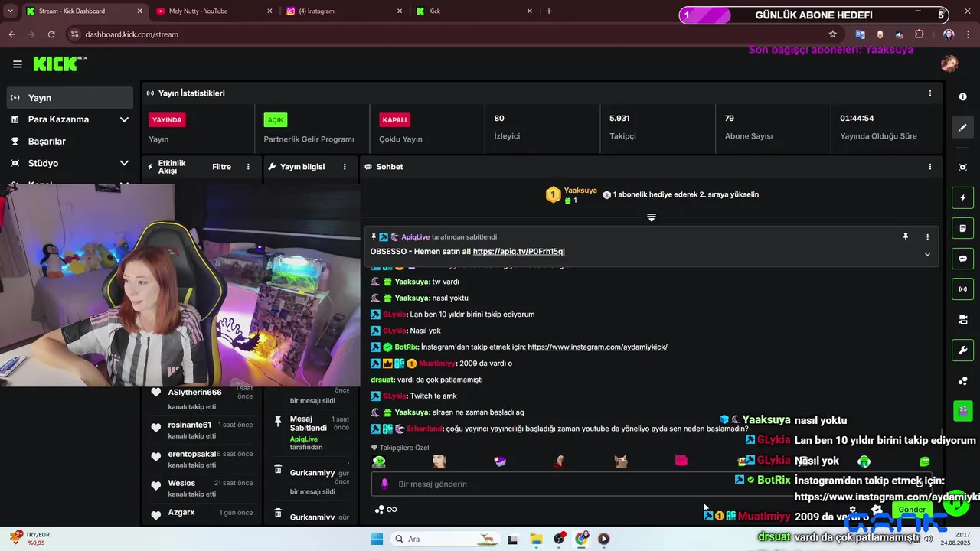Image resolution: width=980 pixels, height=551 pixels.
Task: Open the Chrome profile avatar
Action: click(949, 34)
